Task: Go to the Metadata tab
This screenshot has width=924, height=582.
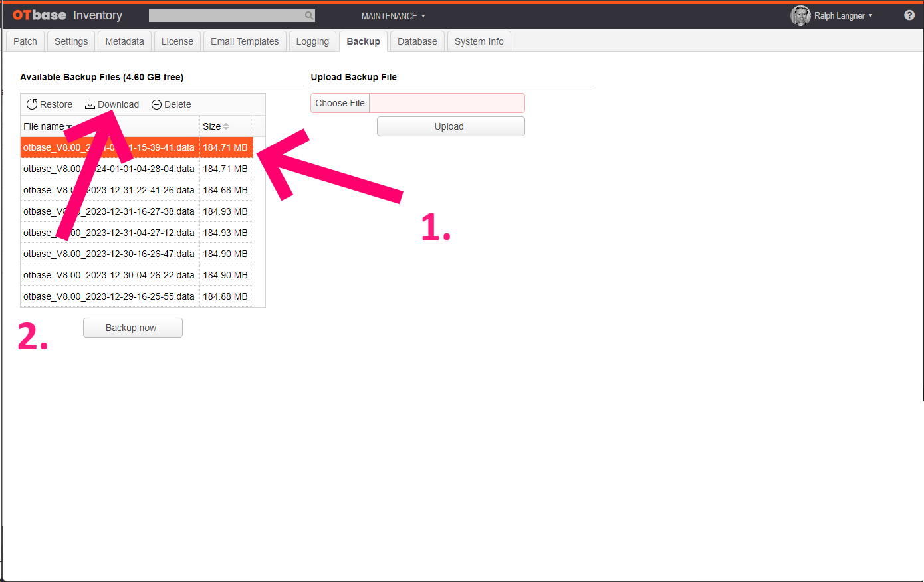Action: [124, 41]
